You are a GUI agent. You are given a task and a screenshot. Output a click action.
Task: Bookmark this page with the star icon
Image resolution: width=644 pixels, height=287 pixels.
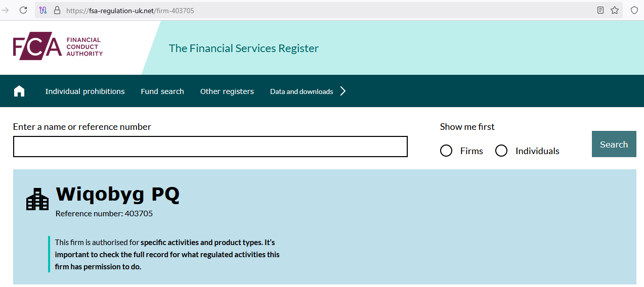pyautogui.click(x=615, y=10)
